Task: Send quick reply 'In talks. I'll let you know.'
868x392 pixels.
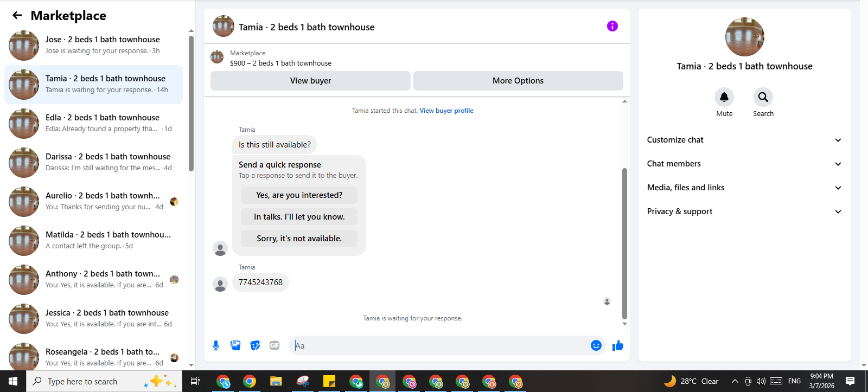Action: [299, 217]
